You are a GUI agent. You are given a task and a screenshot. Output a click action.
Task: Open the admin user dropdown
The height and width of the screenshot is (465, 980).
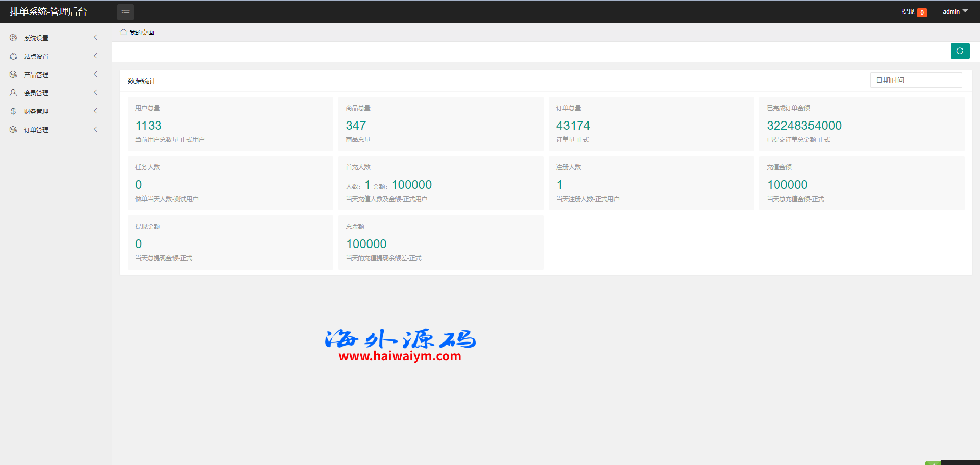click(x=954, y=12)
